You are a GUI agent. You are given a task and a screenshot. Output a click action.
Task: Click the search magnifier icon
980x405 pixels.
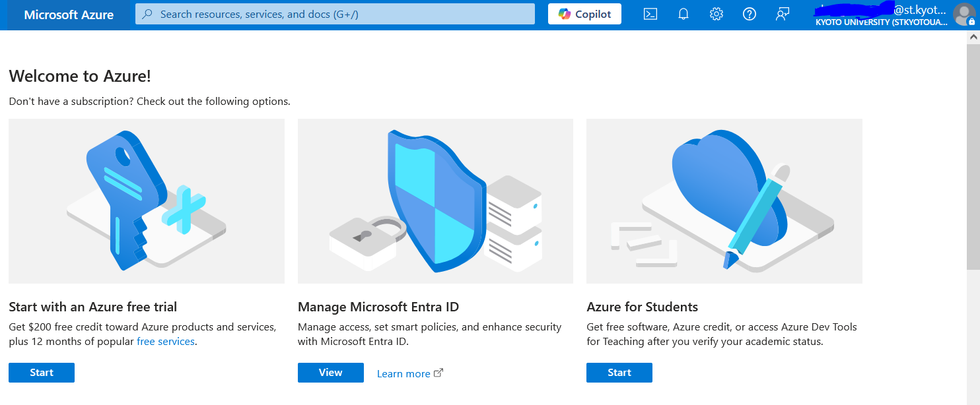click(x=147, y=14)
